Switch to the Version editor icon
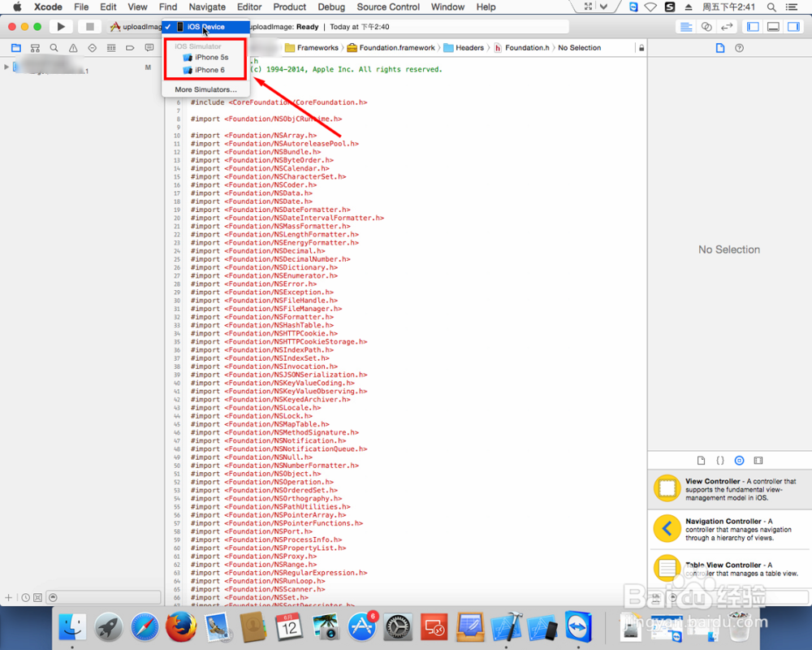 [727, 27]
